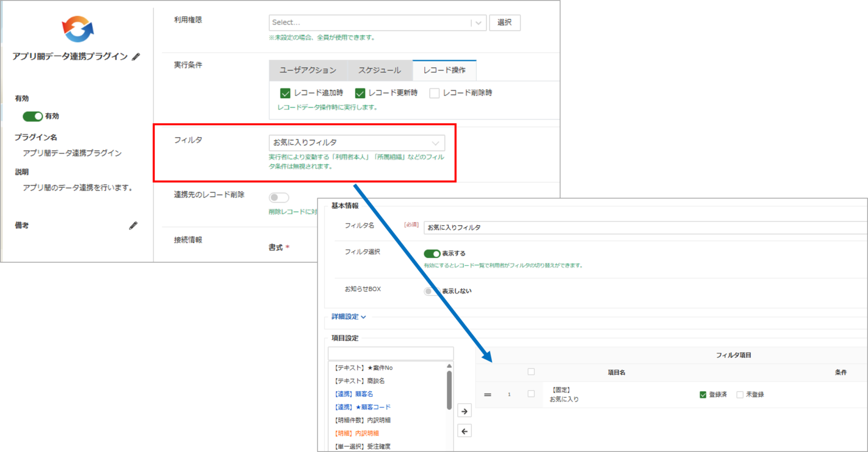Click the 選択 button
The height and width of the screenshot is (452, 868).
[505, 22]
